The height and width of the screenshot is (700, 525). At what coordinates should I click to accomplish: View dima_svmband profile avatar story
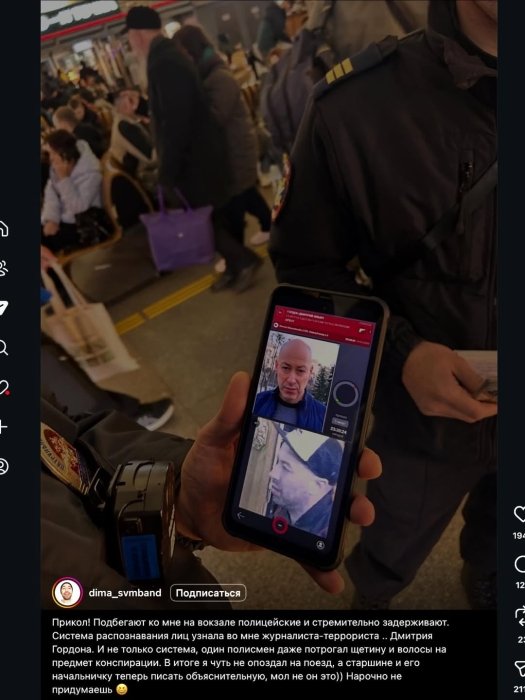click(x=67, y=593)
